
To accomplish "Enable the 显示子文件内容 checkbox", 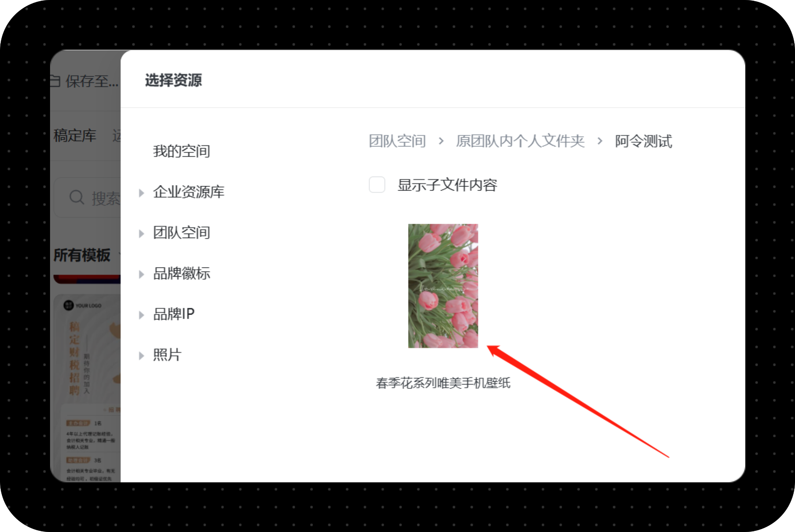I will (377, 185).
